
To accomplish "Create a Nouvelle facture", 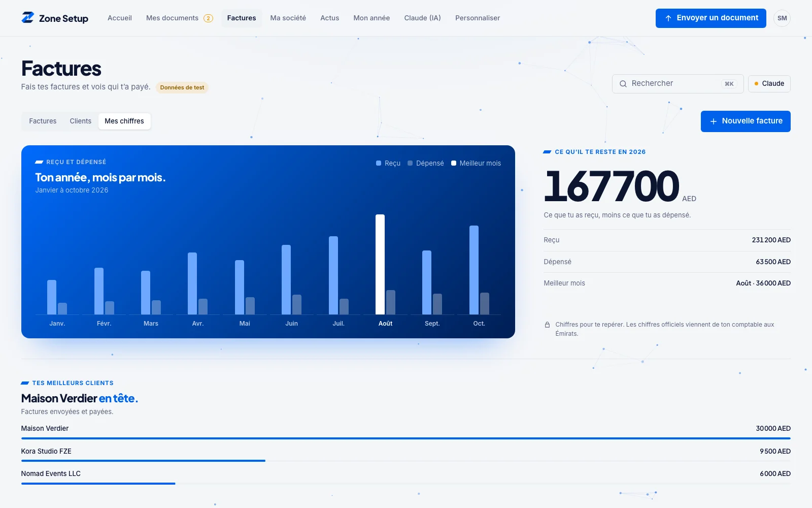I will coord(746,121).
